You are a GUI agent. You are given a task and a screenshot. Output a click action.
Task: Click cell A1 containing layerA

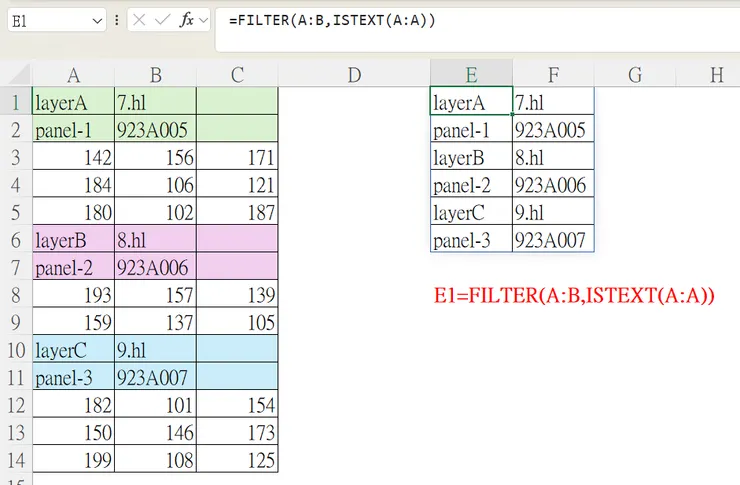coord(73,102)
